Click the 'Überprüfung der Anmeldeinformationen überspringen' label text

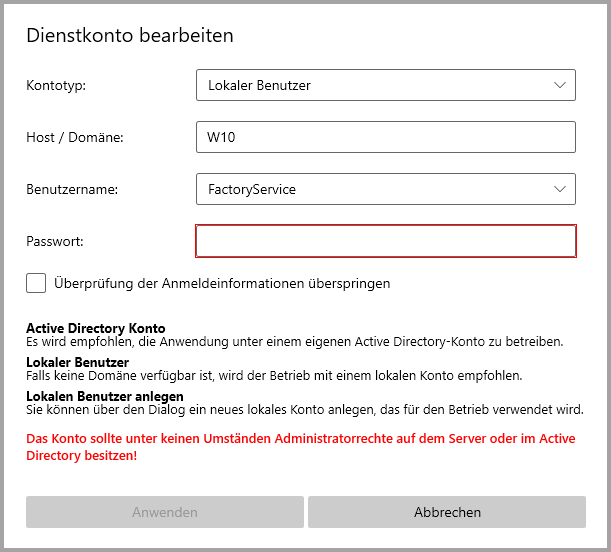[x=222, y=283]
